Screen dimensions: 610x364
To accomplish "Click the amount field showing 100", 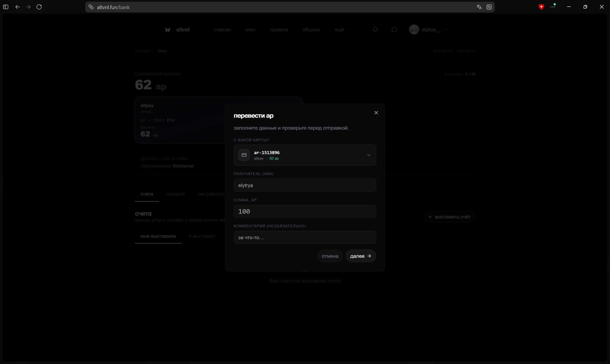I will point(305,211).
